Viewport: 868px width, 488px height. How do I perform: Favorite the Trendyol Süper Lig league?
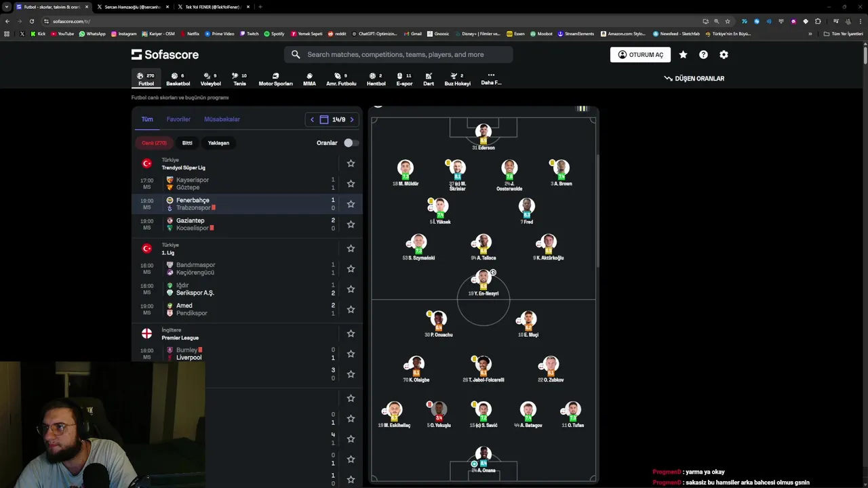pos(351,163)
